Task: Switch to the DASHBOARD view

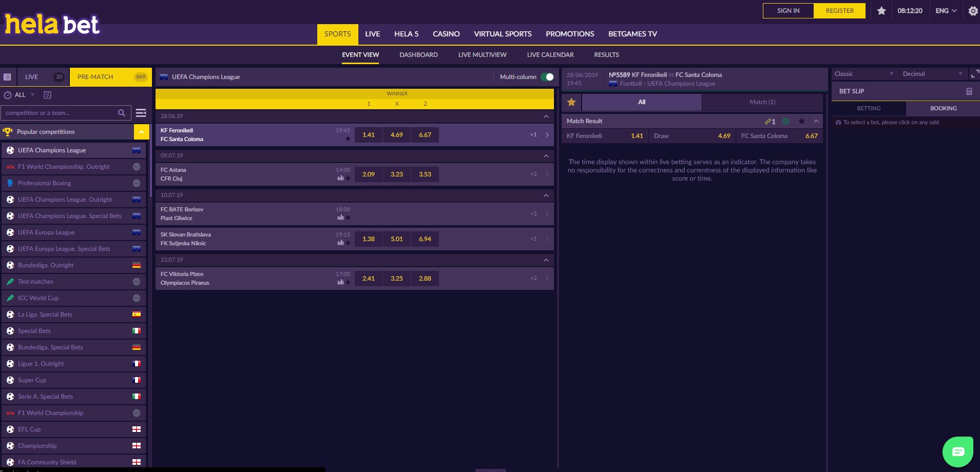Action: [418, 55]
